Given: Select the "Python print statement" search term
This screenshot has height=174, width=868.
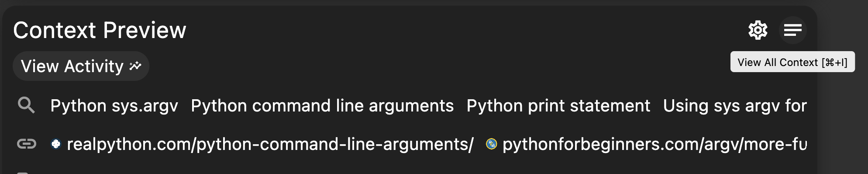Looking at the screenshot, I should [x=558, y=106].
